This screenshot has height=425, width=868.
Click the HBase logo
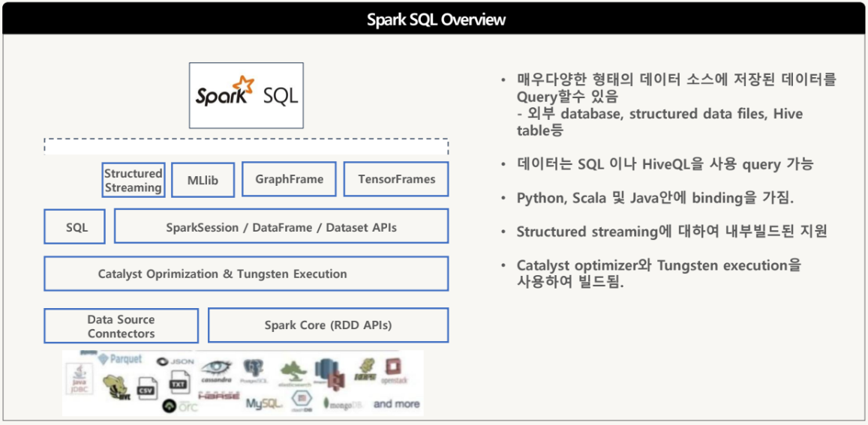coord(218,397)
